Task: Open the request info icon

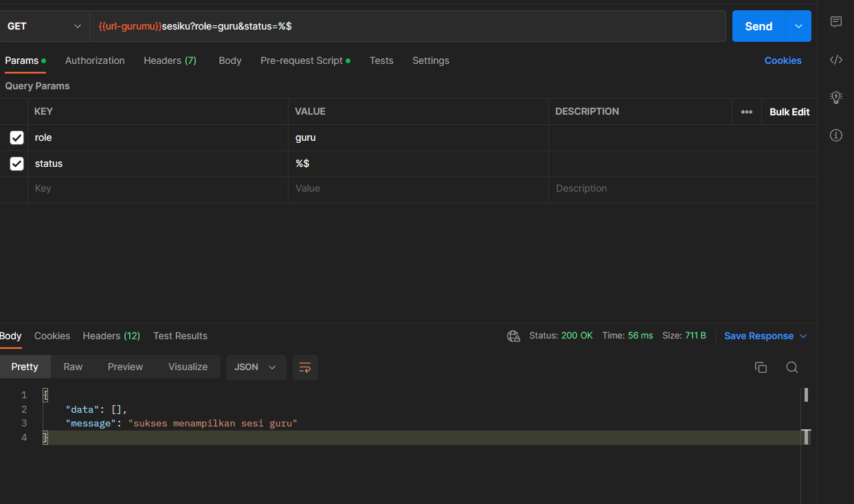Action: click(x=836, y=135)
